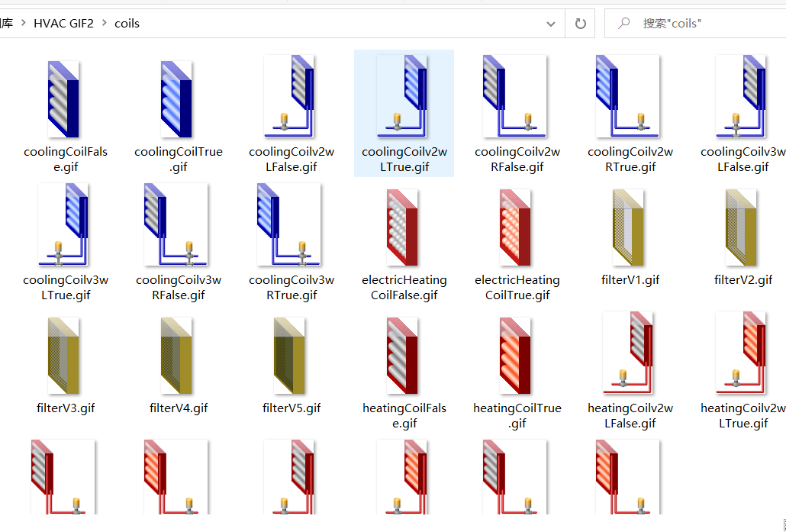Click the filterV1.gif file icon
The height and width of the screenshot is (532, 786).
coord(627,227)
